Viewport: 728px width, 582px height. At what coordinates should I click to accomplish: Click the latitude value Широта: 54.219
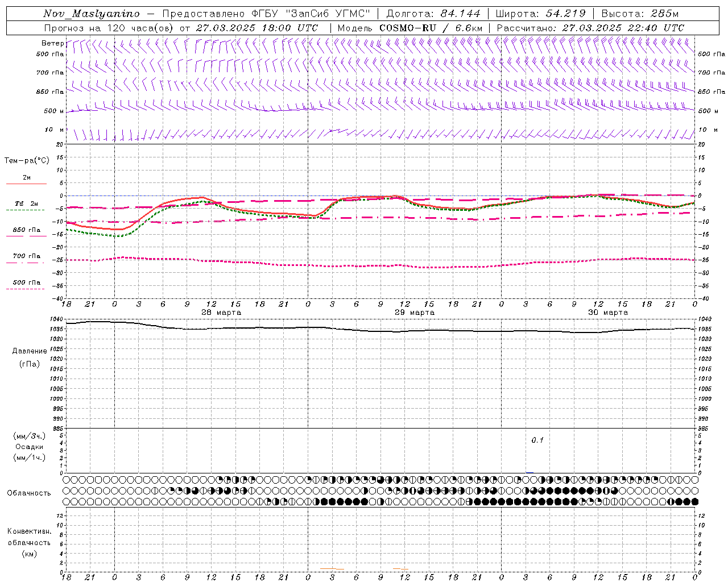pos(541,14)
